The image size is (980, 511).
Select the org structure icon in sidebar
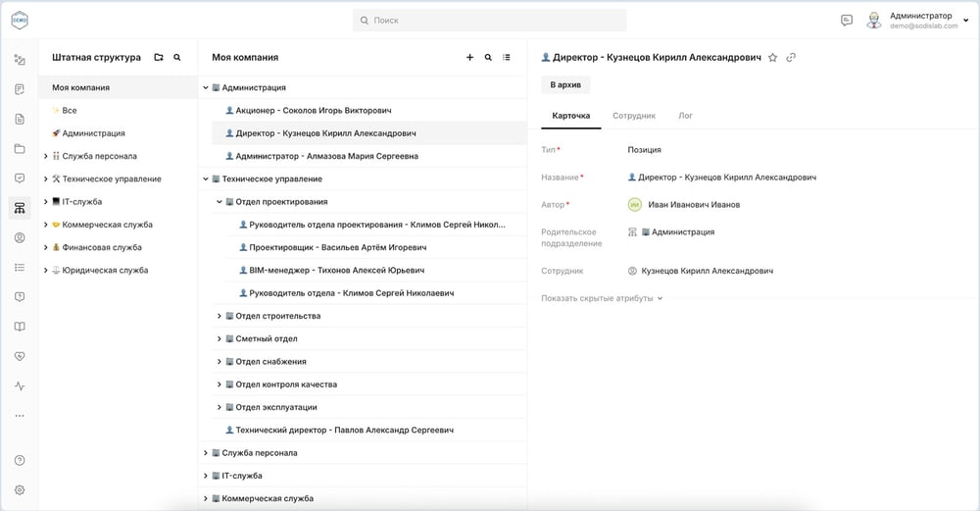20,208
